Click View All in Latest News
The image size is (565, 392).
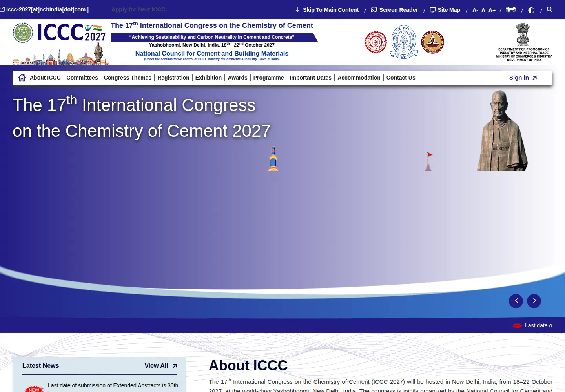tap(161, 366)
